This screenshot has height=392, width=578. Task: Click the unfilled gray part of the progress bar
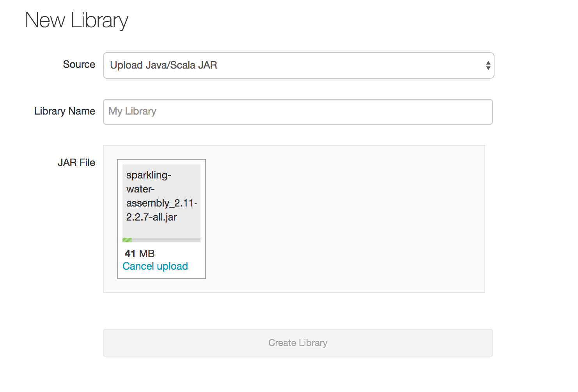click(168, 240)
